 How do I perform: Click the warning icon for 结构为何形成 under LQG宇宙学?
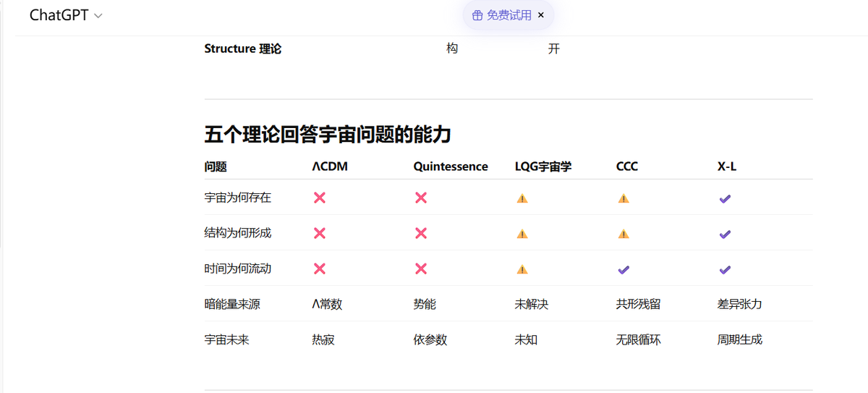pos(522,233)
